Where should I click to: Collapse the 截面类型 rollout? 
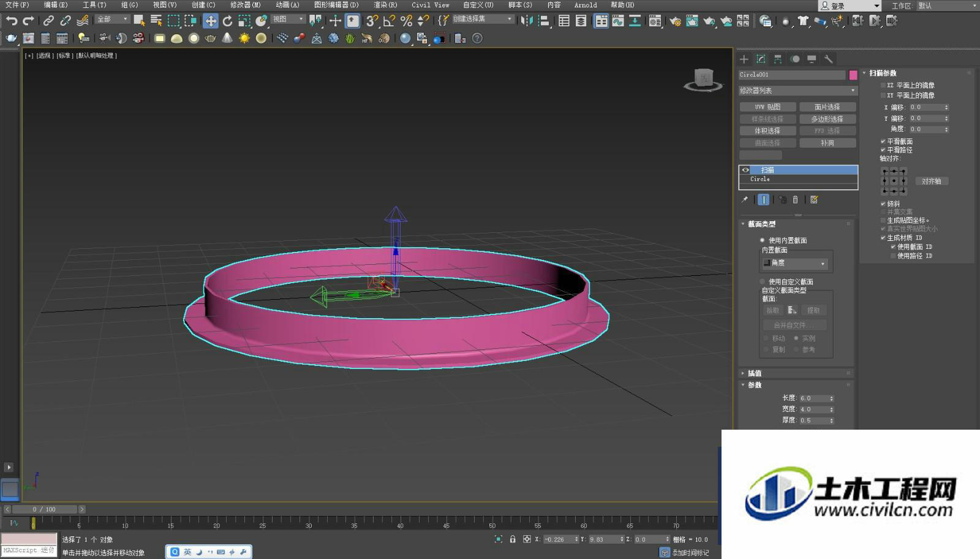tap(796, 224)
